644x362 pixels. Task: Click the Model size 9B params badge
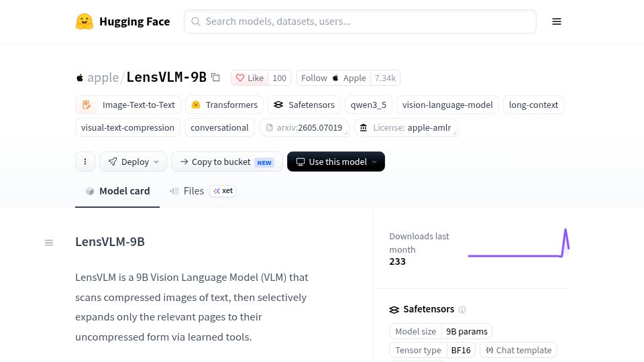pyautogui.click(x=441, y=332)
